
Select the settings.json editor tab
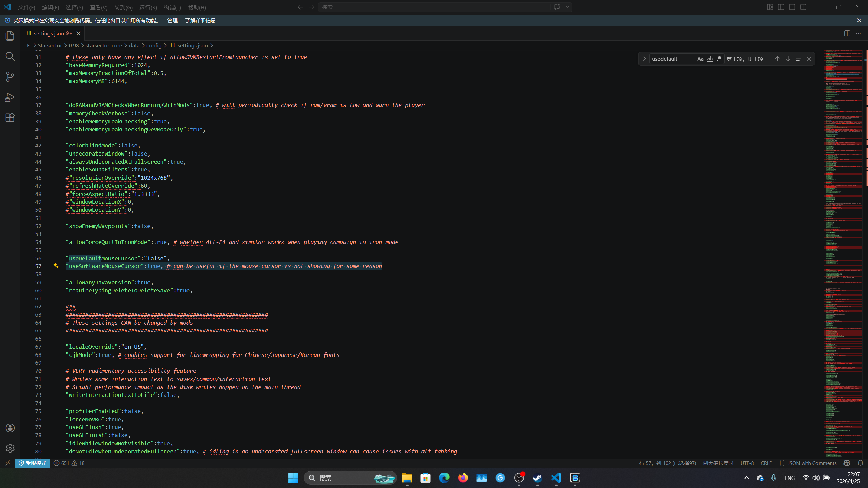(49, 33)
